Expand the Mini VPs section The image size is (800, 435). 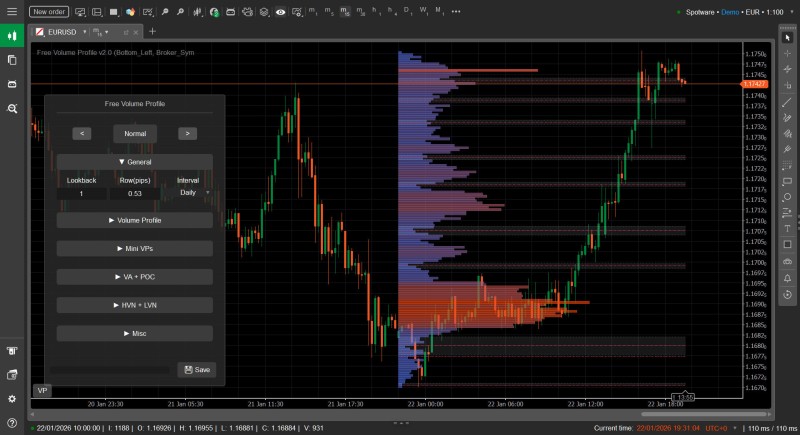point(135,248)
